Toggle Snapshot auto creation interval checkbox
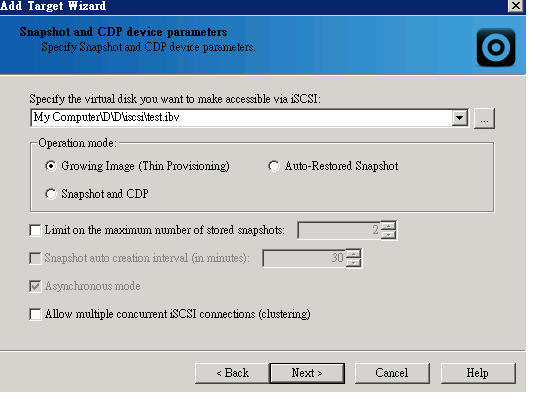 pos(35,258)
